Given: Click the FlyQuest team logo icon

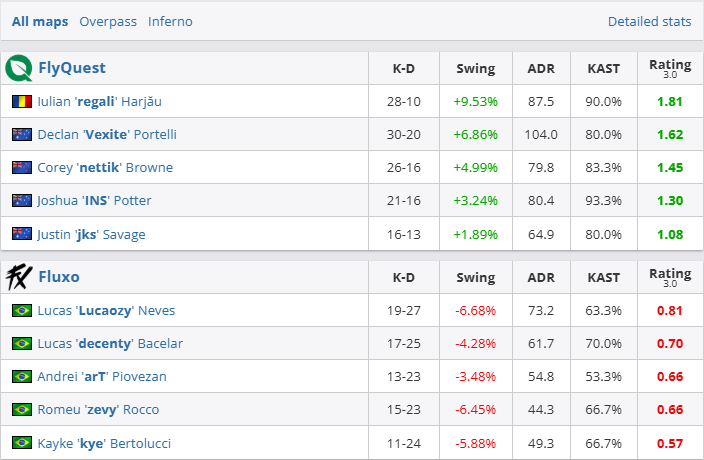Looking at the screenshot, I should pos(19,68).
